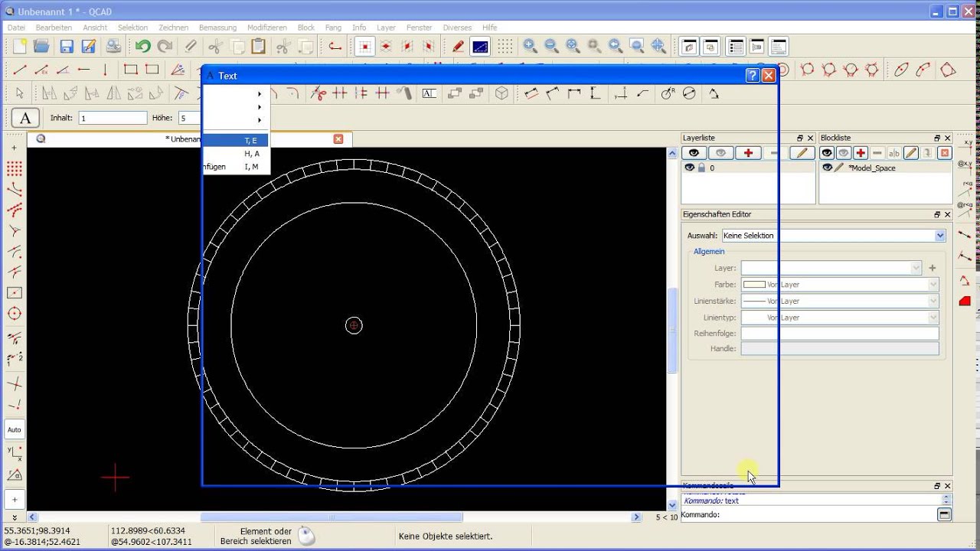
Task: Click the Undo green arrow icon
Action: 142,47
